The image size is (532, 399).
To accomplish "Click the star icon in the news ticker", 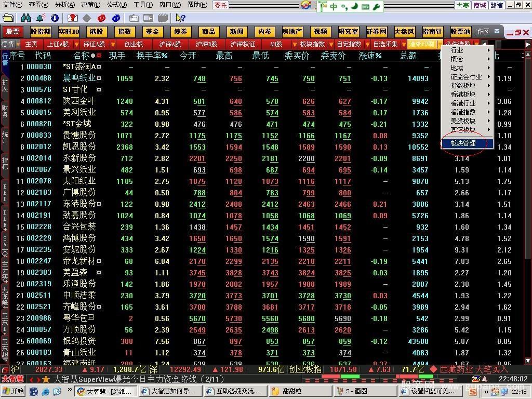I will pos(46,379).
